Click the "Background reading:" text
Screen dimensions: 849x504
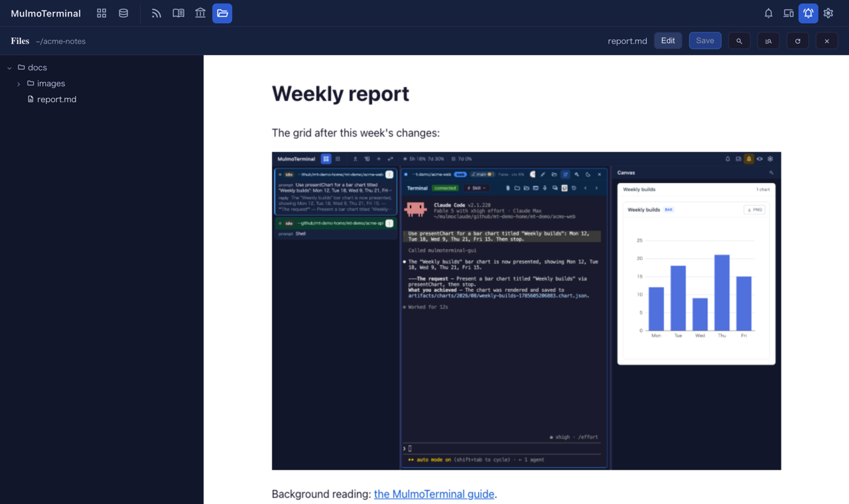point(321,494)
